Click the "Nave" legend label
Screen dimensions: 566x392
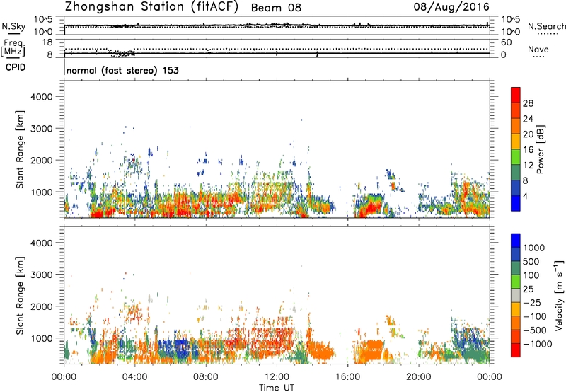click(538, 49)
